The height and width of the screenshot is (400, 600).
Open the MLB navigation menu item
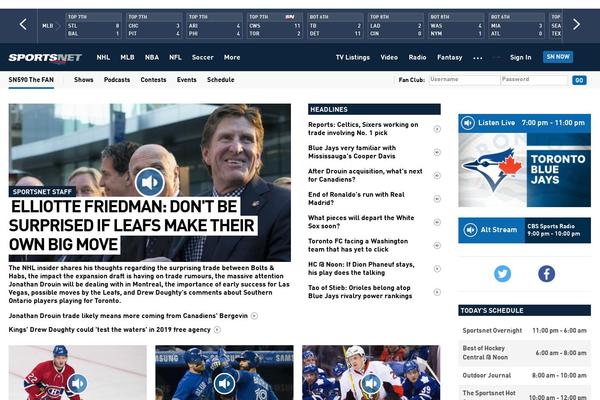click(x=127, y=57)
